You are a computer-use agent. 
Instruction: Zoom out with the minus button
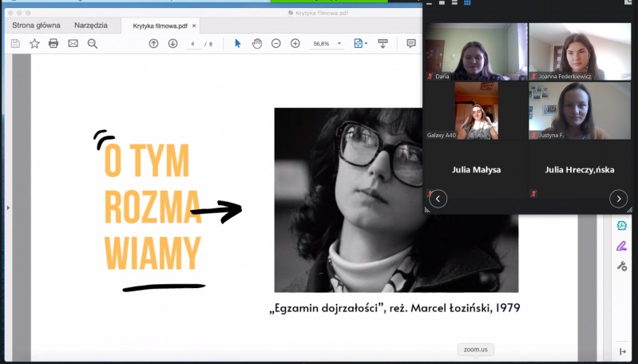(275, 44)
